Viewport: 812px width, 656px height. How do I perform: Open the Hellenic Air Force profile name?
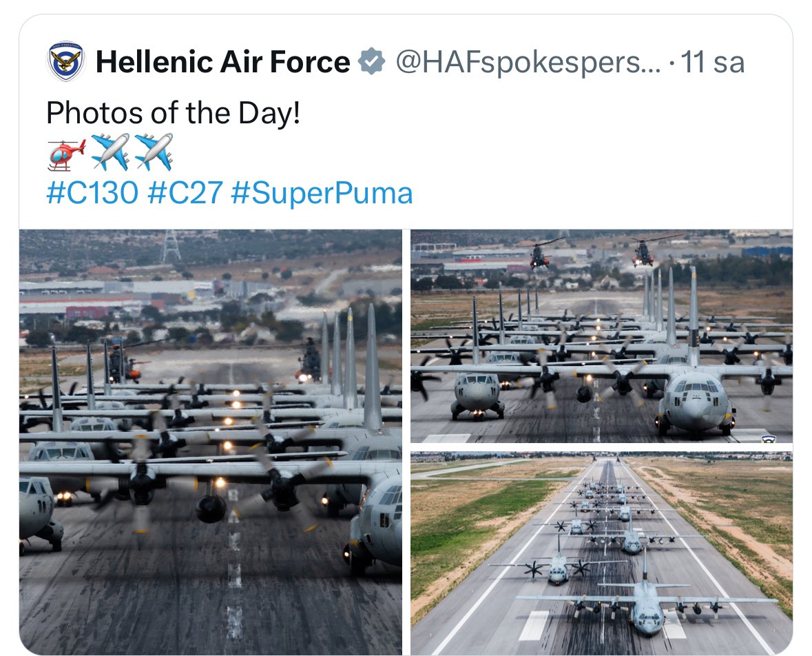pos(222,63)
